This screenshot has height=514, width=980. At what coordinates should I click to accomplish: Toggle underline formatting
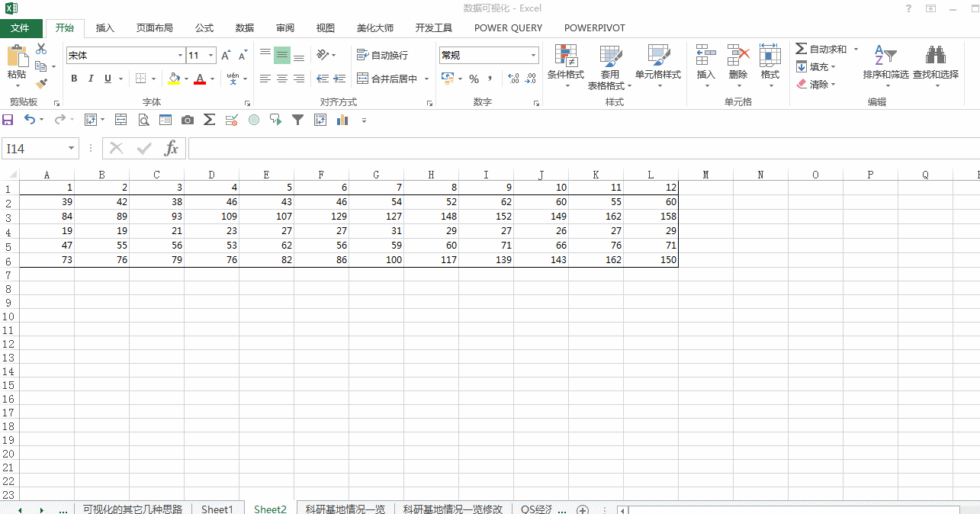point(108,79)
